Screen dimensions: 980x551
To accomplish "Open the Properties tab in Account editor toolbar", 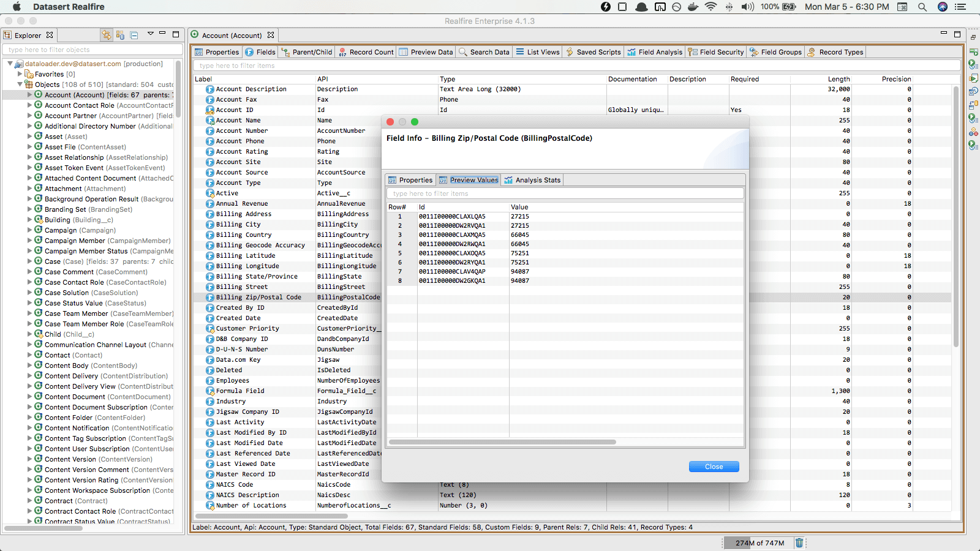I will coord(217,52).
